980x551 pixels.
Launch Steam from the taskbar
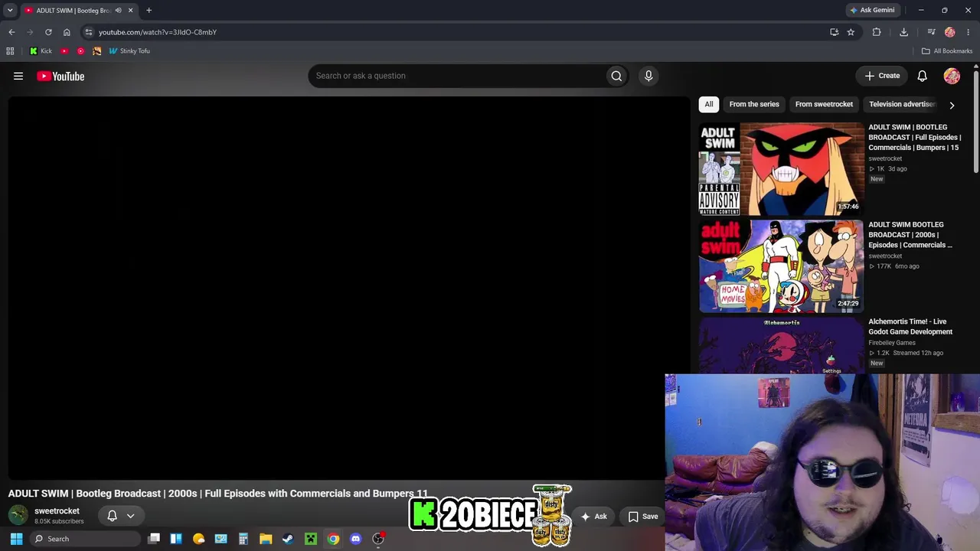click(288, 539)
